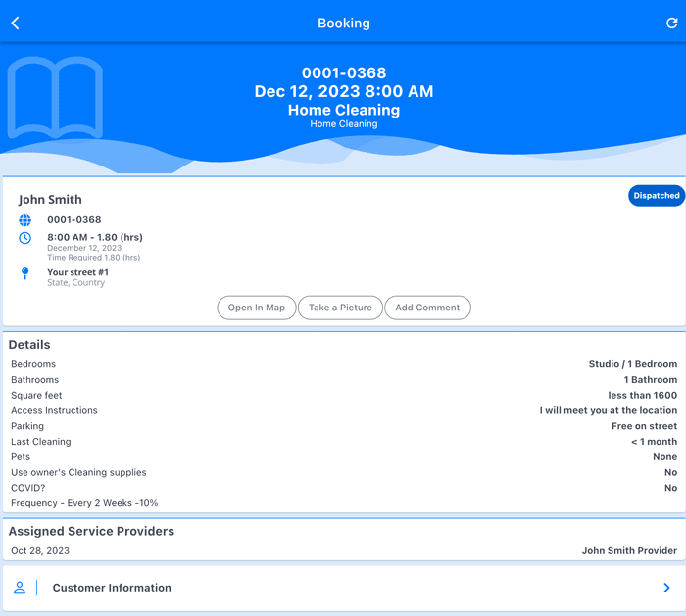Screen dimensions: 686x616
Task: Click the Oct 28, 2023 assignment date
Action: coord(40,550)
